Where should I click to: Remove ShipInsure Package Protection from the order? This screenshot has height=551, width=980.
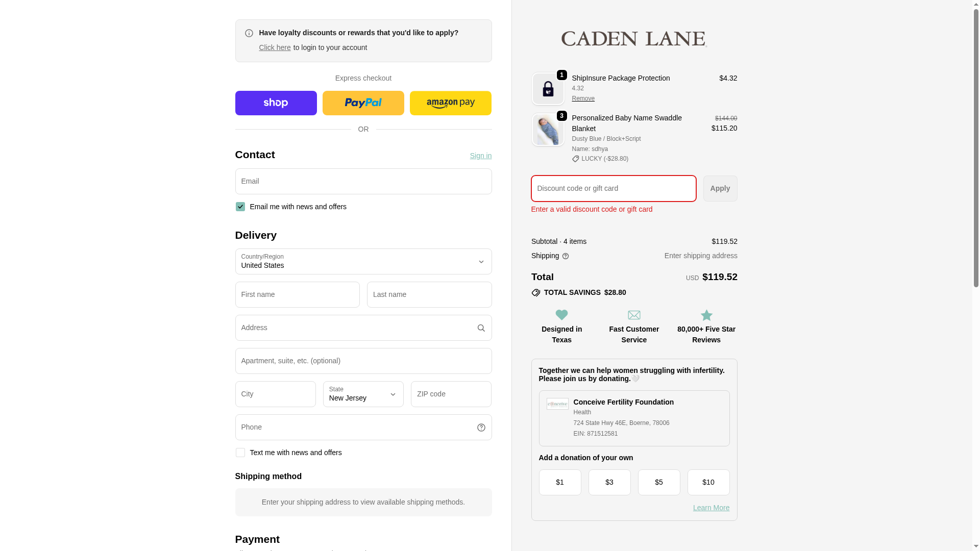pos(583,98)
